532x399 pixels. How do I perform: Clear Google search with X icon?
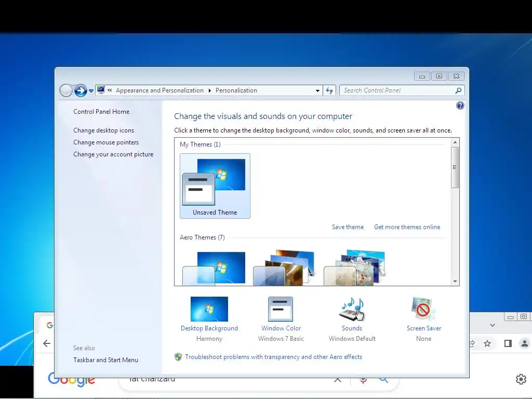click(x=338, y=380)
